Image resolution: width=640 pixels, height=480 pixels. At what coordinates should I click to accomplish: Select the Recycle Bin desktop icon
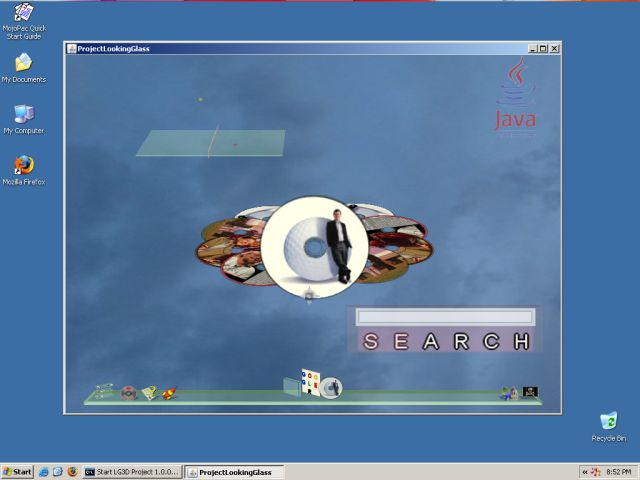[x=609, y=427]
